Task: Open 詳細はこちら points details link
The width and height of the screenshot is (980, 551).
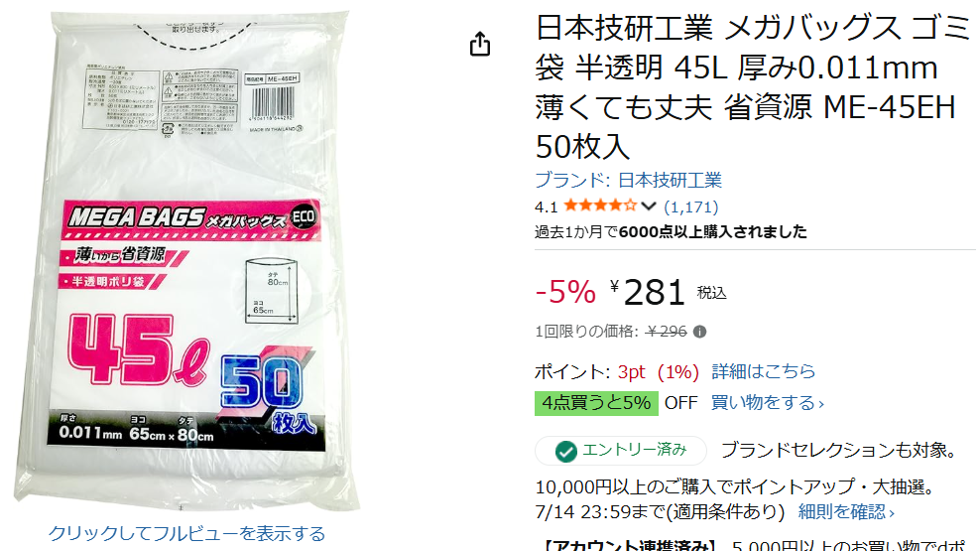Action: pyautogui.click(x=763, y=371)
